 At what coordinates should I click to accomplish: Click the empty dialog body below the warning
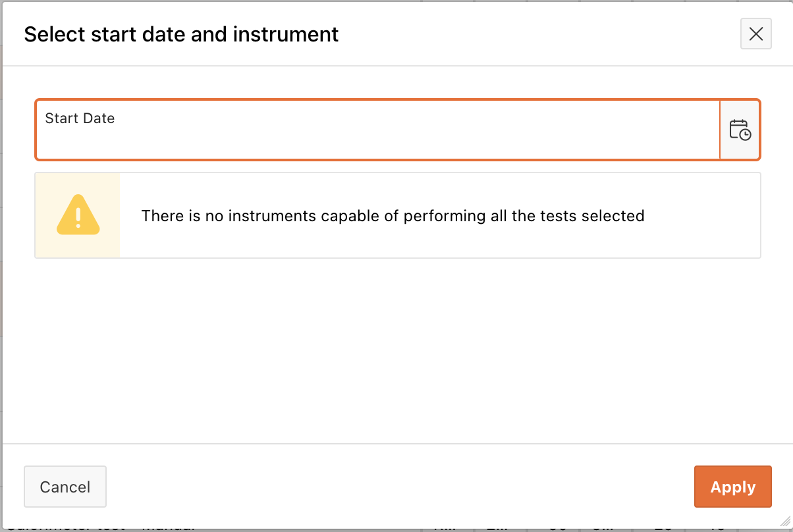[397, 349]
